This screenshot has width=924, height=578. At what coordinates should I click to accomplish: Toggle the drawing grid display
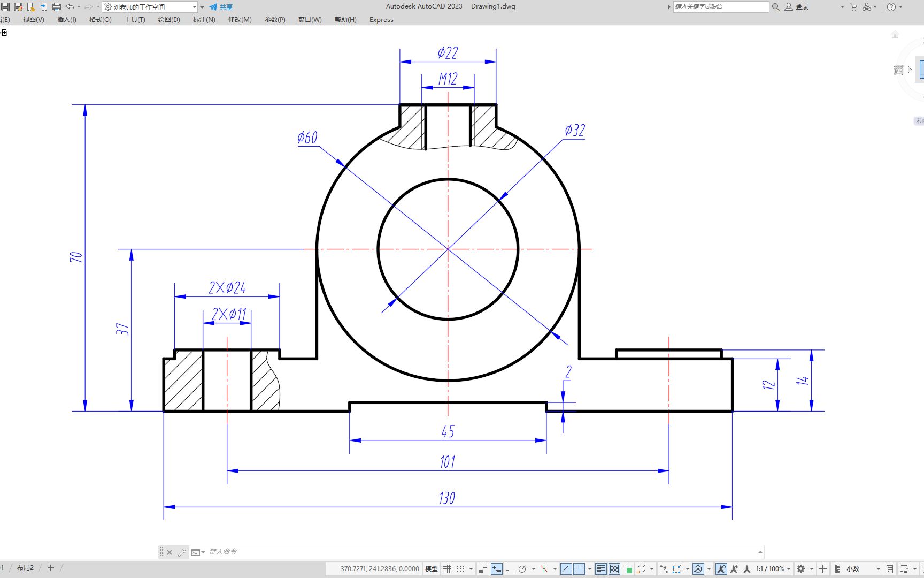(448, 569)
